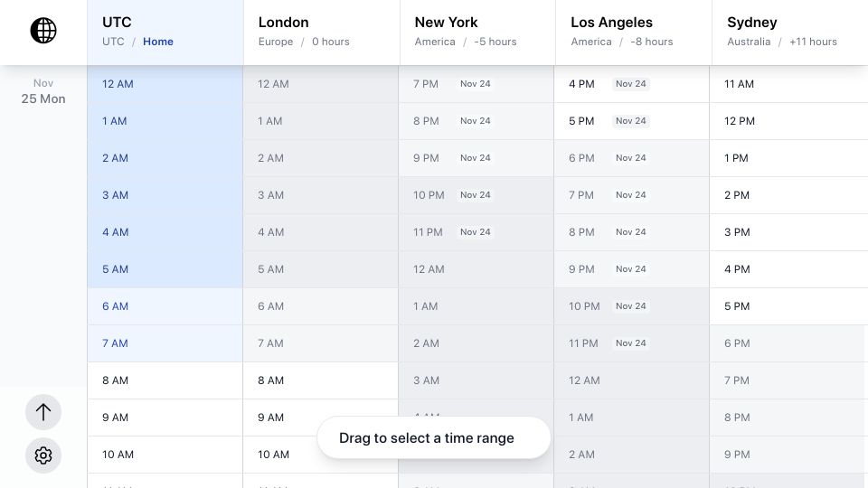Select the 9 PM cell in Sydney column
The height and width of the screenshot is (488, 868).
[788, 455]
